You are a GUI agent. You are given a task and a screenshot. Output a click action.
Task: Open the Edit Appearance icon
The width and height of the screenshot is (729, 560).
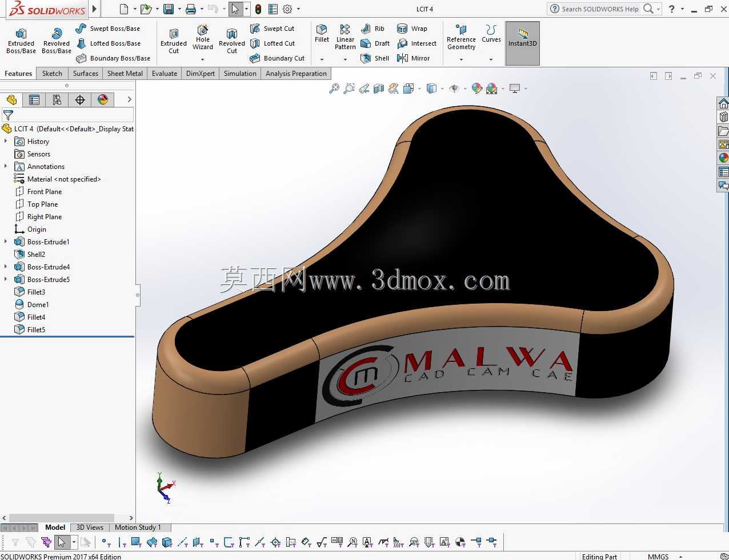click(x=476, y=88)
